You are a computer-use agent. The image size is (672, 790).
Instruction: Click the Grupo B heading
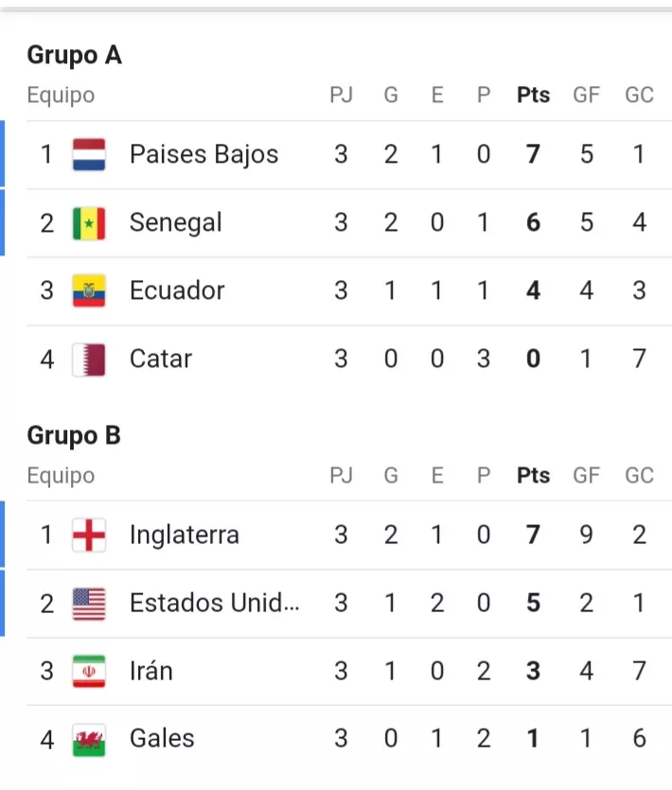[x=74, y=435]
